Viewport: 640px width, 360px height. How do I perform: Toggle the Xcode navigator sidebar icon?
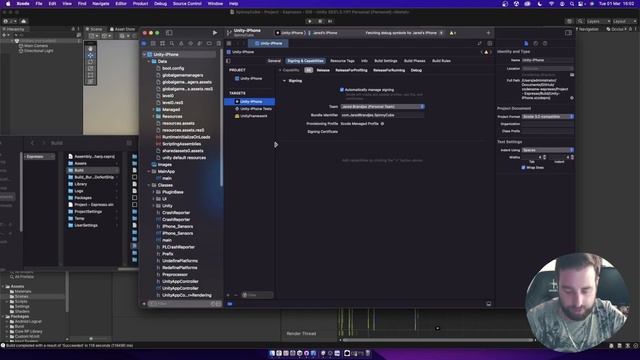coord(169,33)
